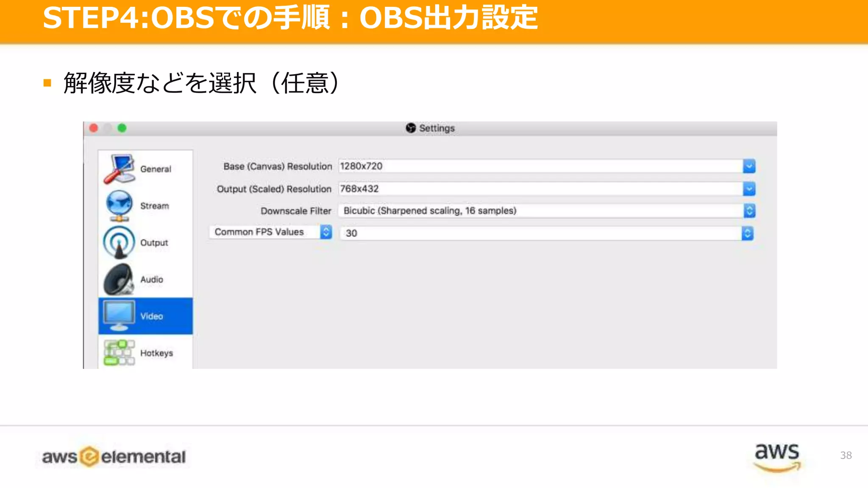868x488 pixels.
Task: Click the Base (Canvas) Resolution label
Action: coord(278,166)
